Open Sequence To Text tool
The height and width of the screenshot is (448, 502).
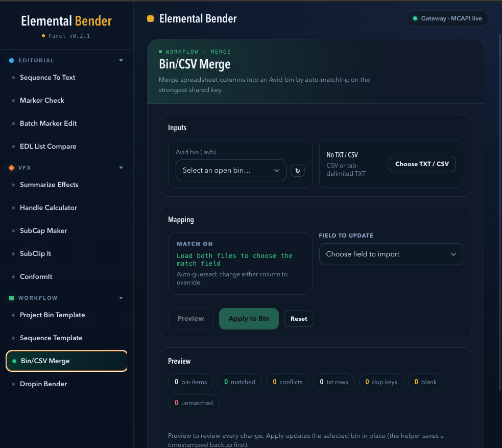point(47,78)
